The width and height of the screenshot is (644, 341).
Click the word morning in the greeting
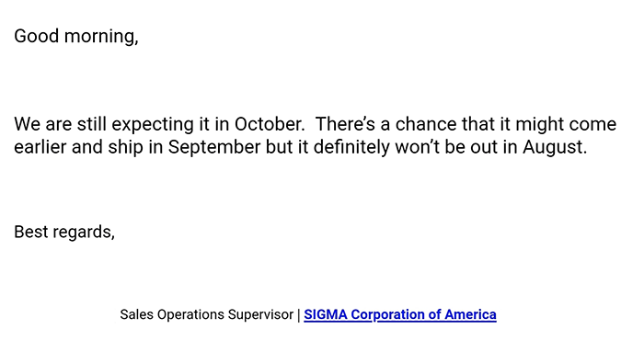(x=101, y=37)
